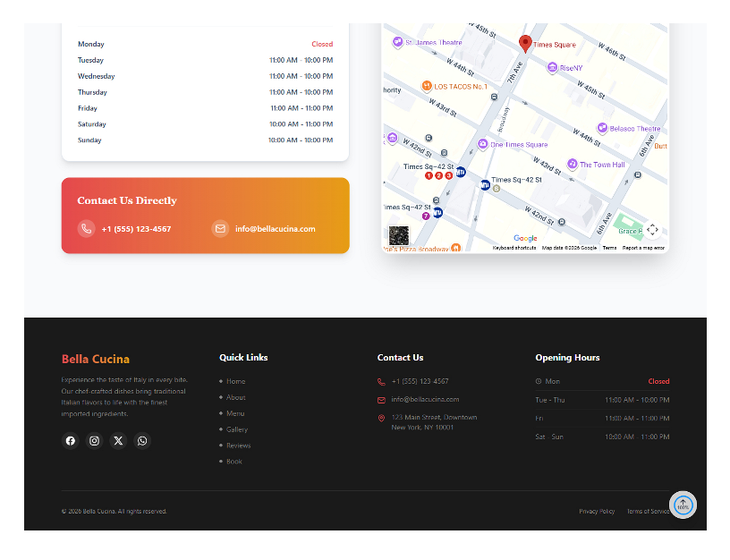Click the Friday hours row
Screen dimensions: 730x560
206,108
